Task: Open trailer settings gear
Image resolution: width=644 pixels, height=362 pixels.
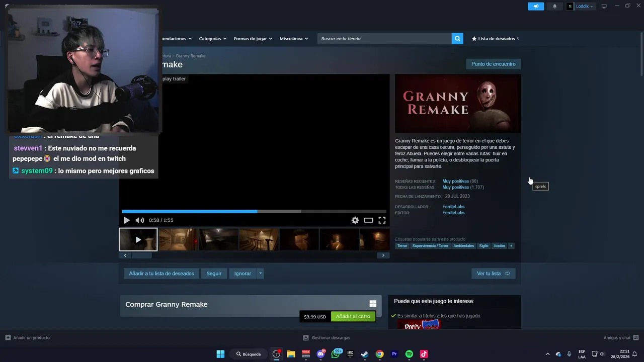Action: tap(355, 220)
